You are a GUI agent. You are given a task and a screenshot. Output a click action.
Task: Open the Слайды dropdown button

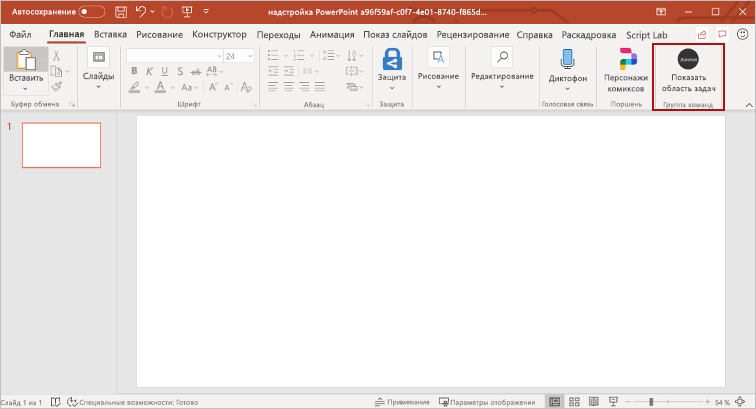(x=98, y=68)
